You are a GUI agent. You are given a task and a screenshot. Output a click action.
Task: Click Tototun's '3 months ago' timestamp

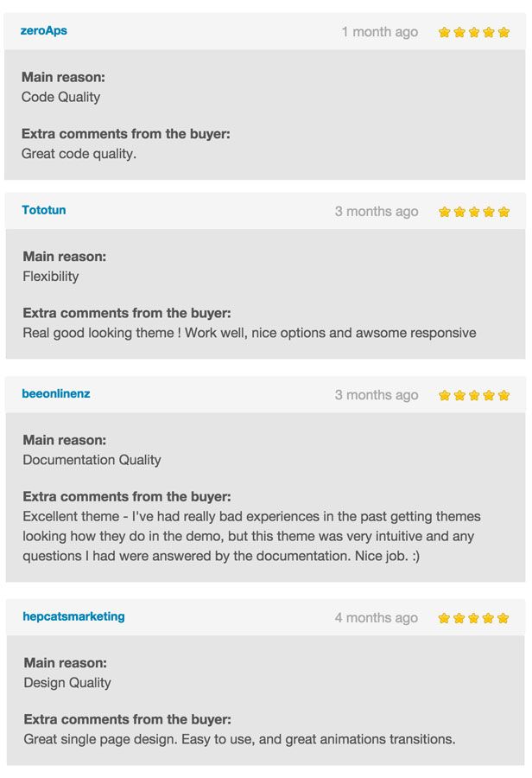coord(377,212)
